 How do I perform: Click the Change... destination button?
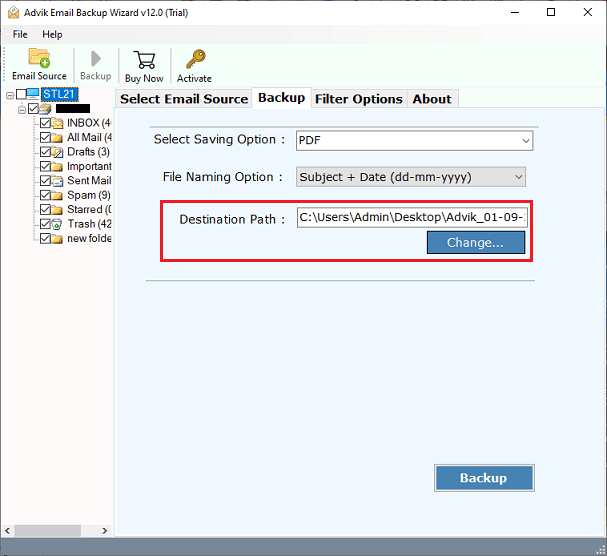[476, 243]
